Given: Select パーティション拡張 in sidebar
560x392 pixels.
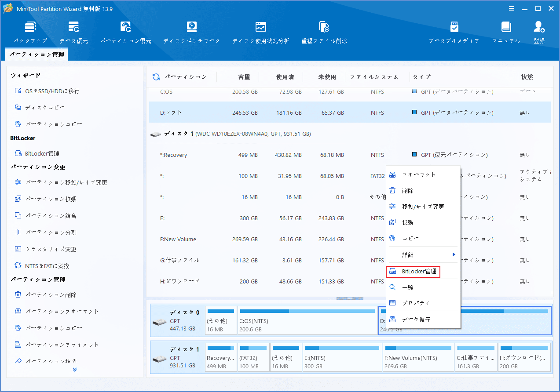Looking at the screenshot, I should click(45, 199).
